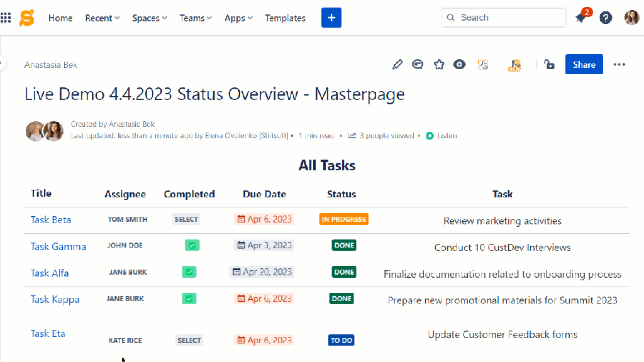The height and width of the screenshot is (362, 644).
Task: Click the Anastasia Bek breadcrumb
Action: pyautogui.click(x=50, y=65)
